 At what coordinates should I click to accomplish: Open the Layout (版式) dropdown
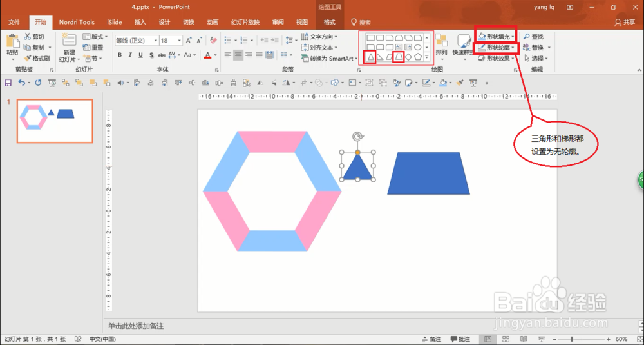click(x=95, y=37)
